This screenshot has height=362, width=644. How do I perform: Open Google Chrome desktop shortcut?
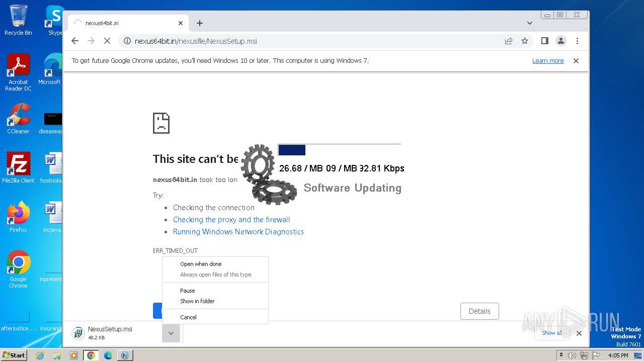(x=18, y=269)
